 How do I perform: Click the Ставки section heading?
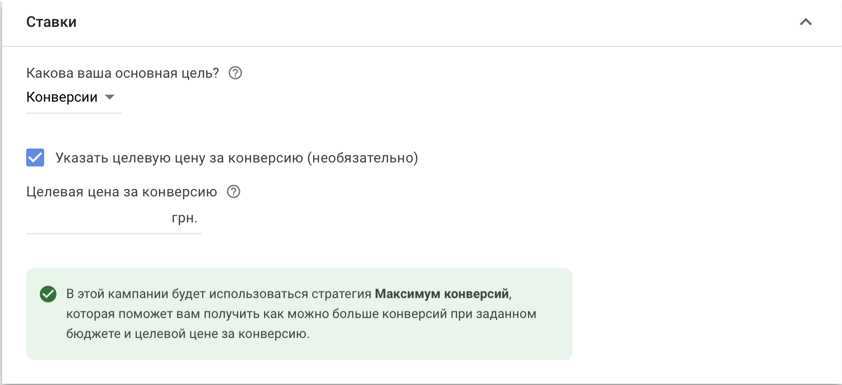(52, 23)
